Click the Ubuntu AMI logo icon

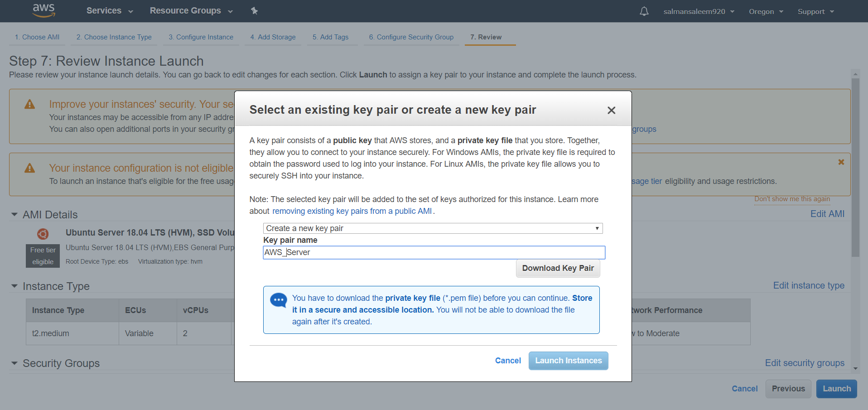point(43,234)
